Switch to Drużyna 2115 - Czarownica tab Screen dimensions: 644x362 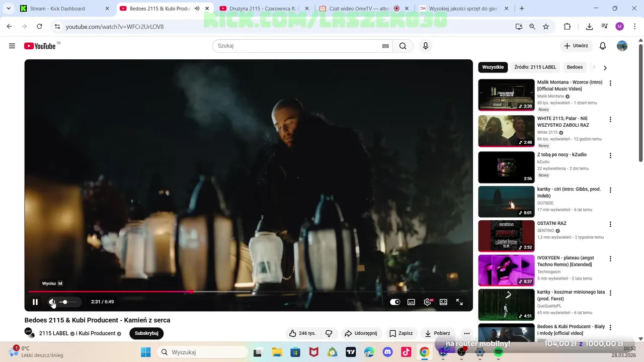click(264, 9)
